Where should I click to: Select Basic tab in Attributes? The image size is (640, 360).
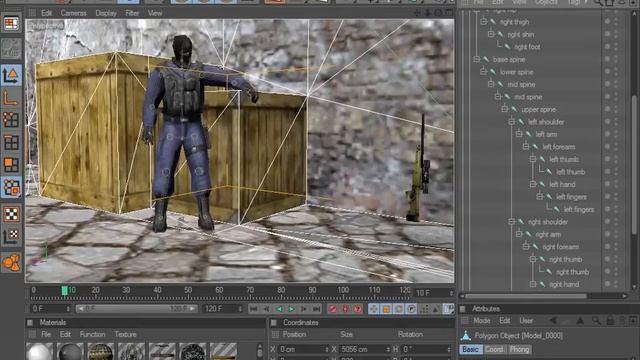tap(470, 349)
